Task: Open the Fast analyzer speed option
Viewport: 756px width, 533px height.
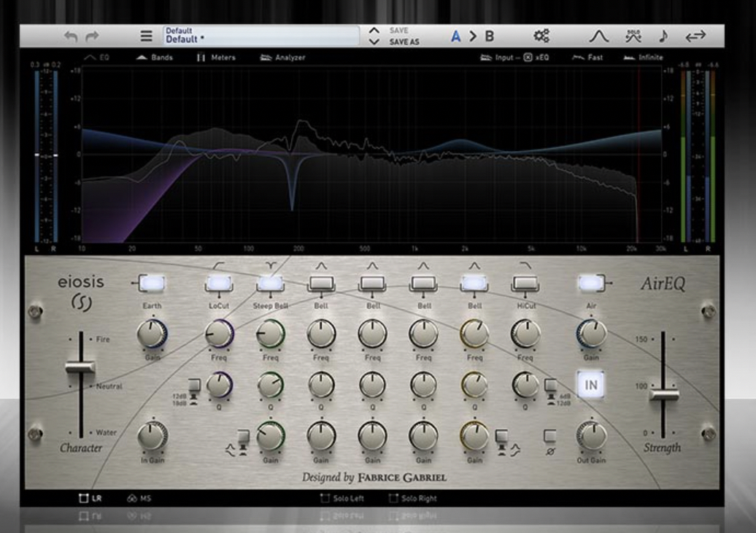Action: click(x=587, y=58)
